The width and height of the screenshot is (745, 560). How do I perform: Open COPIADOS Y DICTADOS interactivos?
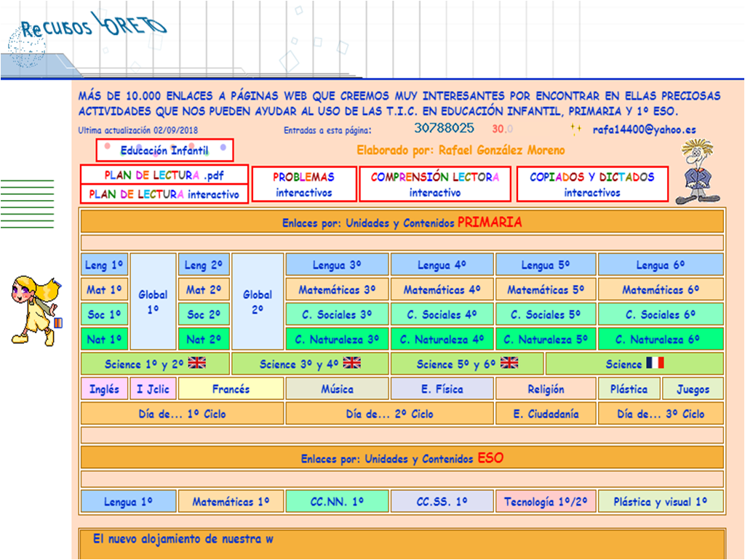(x=592, y=184)
